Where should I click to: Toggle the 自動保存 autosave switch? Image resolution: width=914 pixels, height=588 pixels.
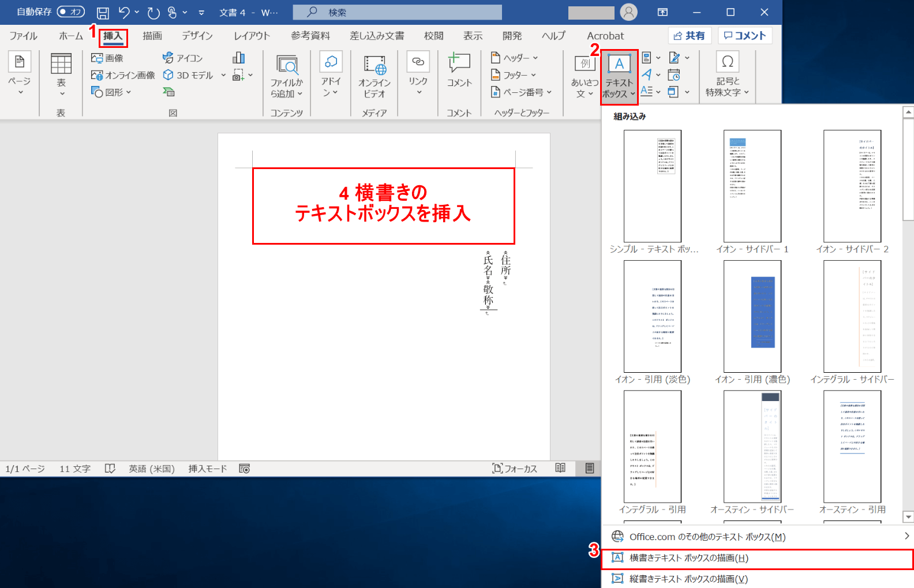tap(70, 12)
